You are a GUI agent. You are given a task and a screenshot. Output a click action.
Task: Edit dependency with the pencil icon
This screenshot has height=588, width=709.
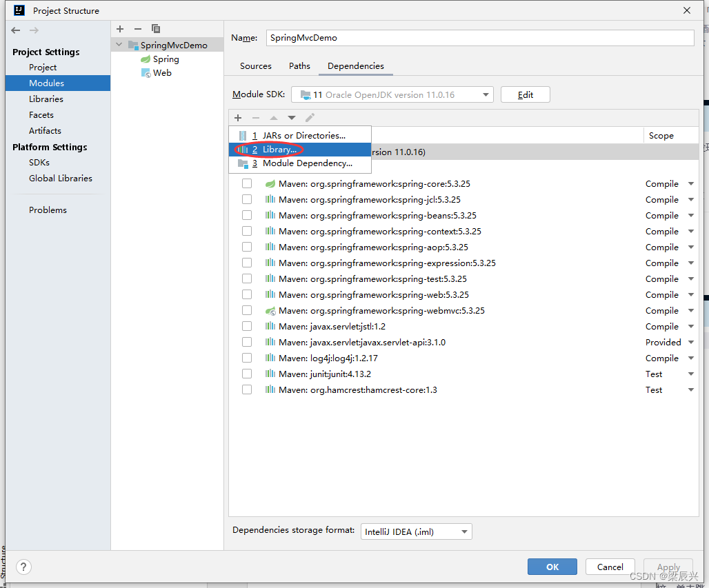pyautogui.click(x=310, y=118)
